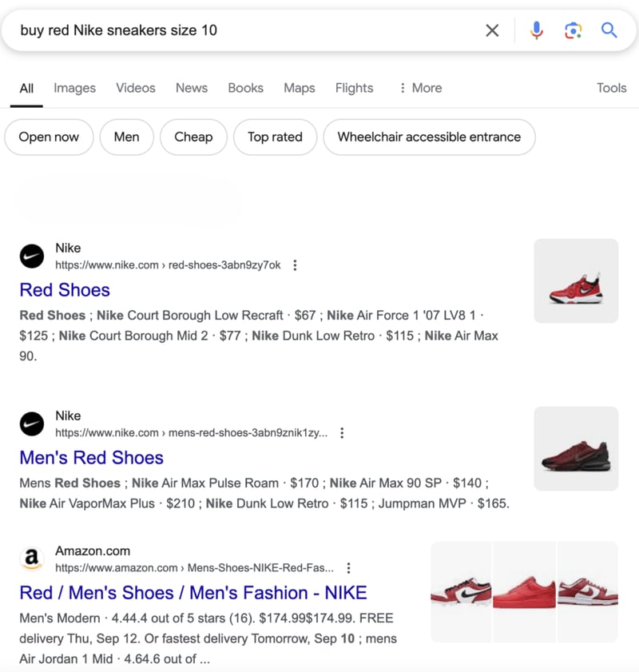The width and height of the screenshot is (639, 672).
Task: Click the microphone icon for voice search
Action: (536, 30)
